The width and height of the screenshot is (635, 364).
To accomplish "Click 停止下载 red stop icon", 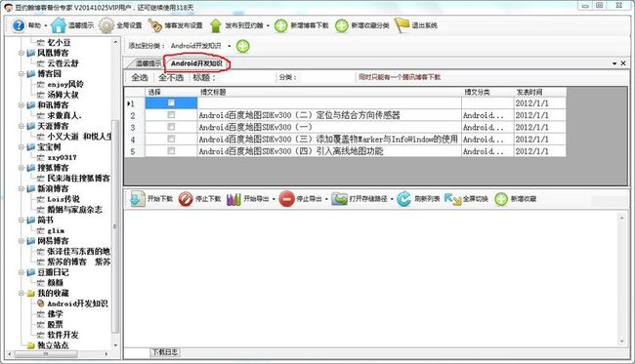I will (x=186, y=199).
